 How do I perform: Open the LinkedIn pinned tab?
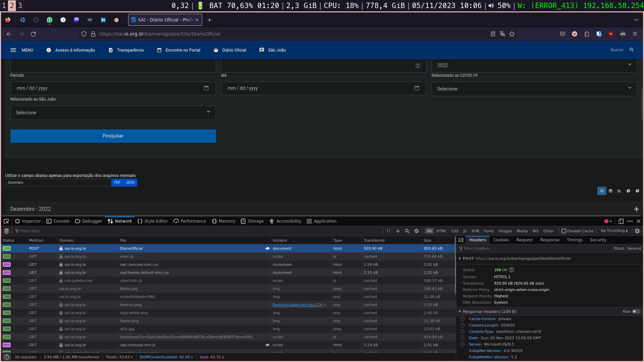pos(103,20)
